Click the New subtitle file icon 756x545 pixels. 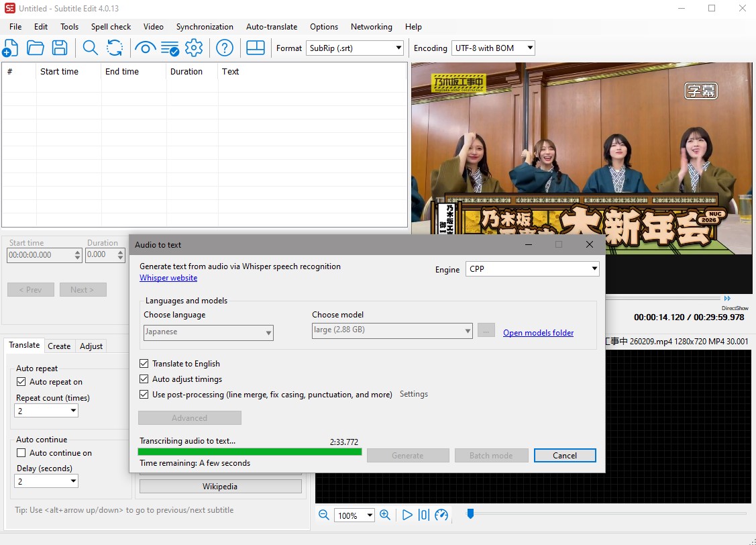[x=10, y=48]
